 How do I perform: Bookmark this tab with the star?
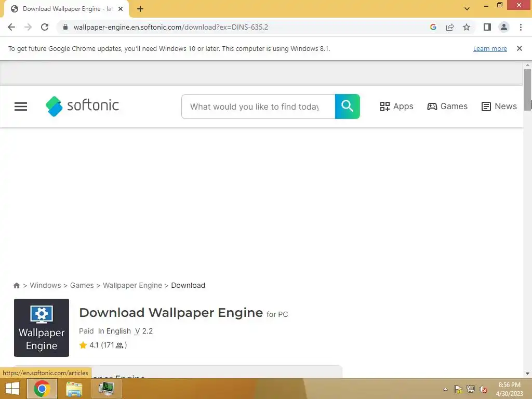(467, 27)
